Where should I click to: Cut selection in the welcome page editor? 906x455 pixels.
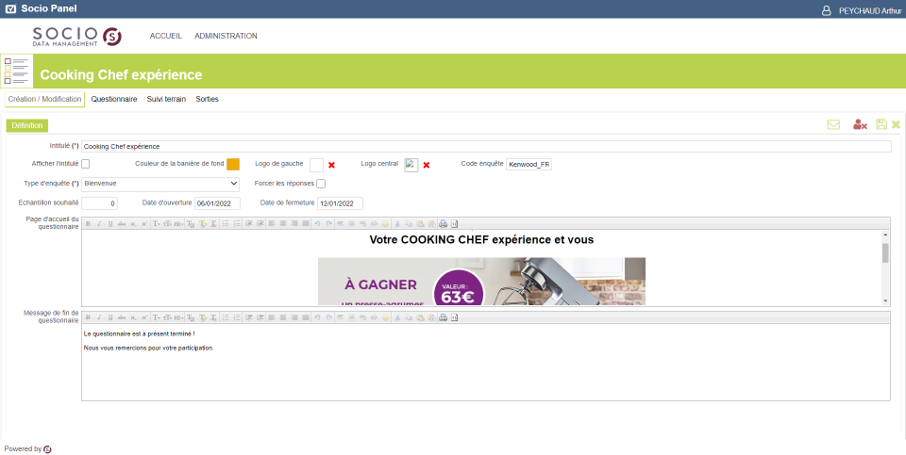point(398,224)
